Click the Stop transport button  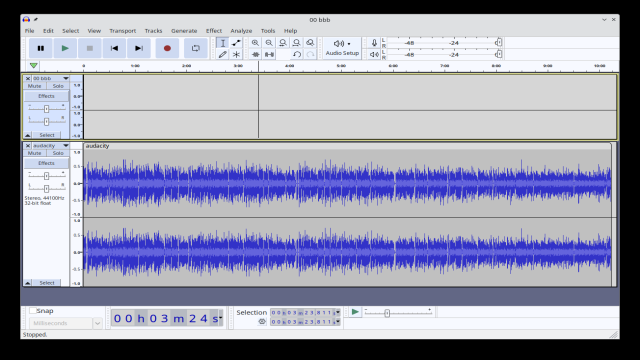(89, 48)
